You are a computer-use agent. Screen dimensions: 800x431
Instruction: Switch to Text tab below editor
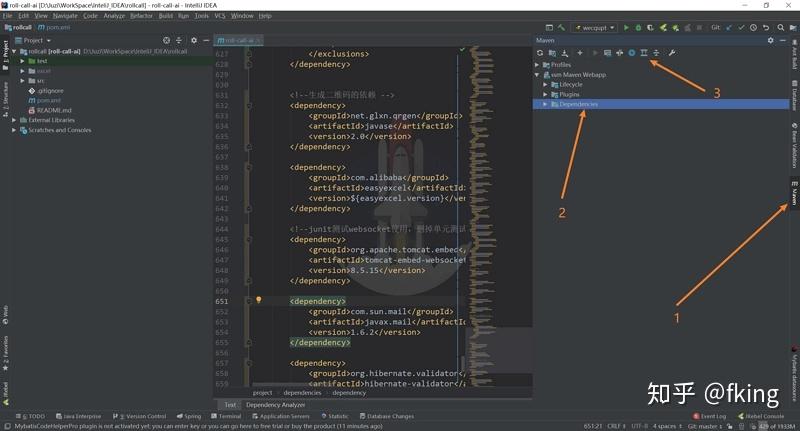point(231,405)
